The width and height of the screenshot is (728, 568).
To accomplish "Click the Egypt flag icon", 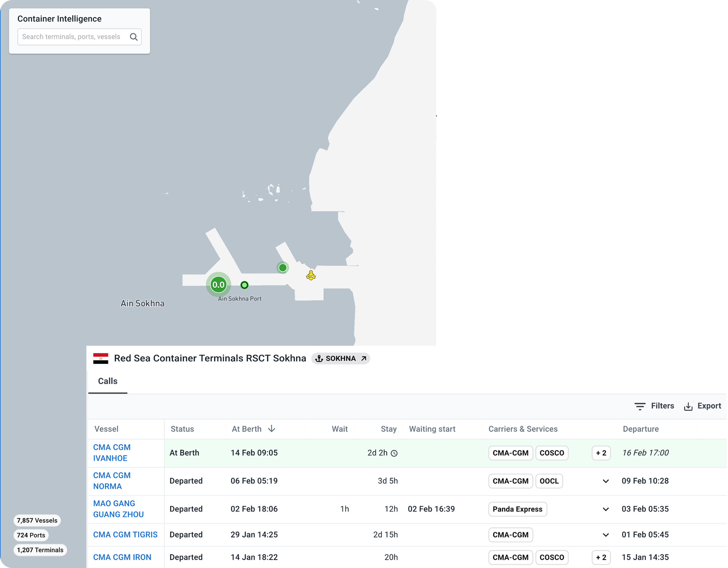I will 101,358.
